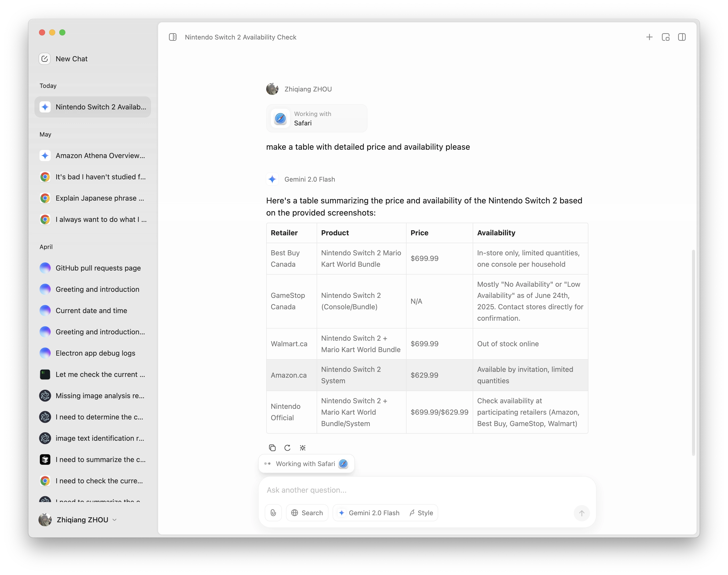The width and height of the screenshot is (728, 575).
Task: Open the Current date and time chat
Action: (x=92, y=310)
